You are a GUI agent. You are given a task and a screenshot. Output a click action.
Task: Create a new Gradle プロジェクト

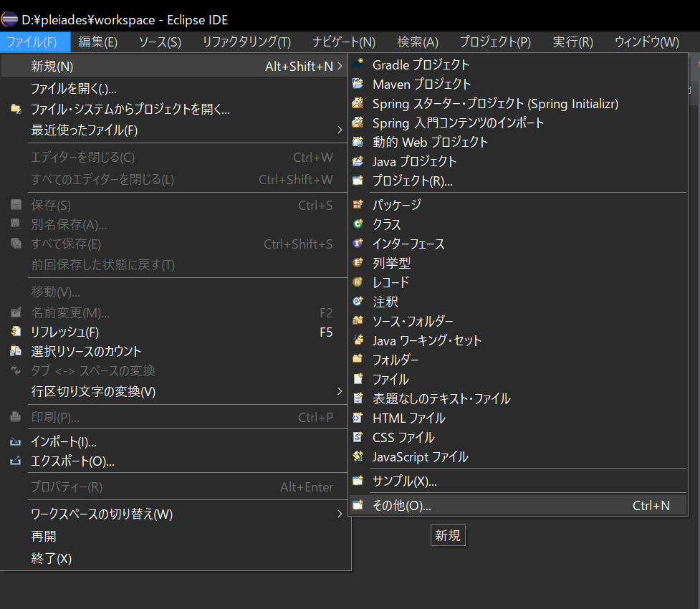[421, 64]
